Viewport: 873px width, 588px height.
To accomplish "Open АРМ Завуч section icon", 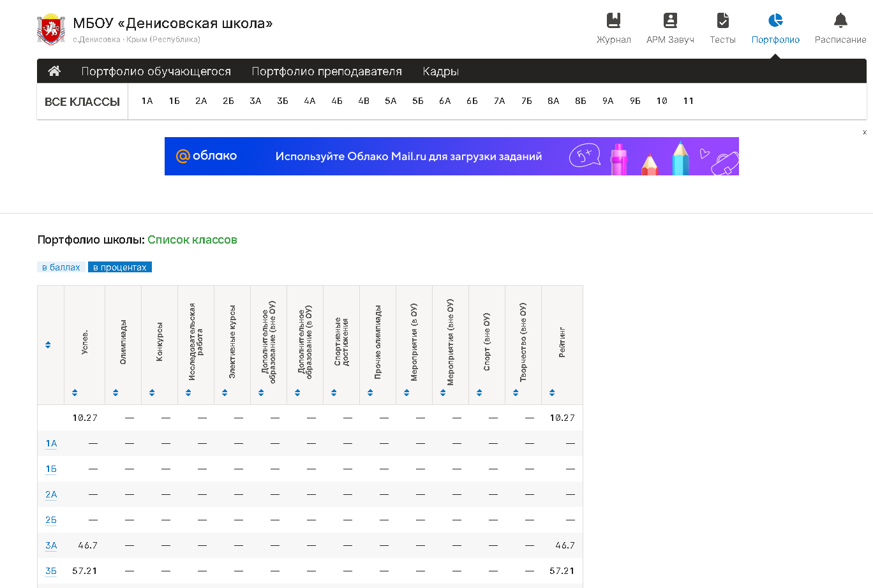I will [669, 21].
